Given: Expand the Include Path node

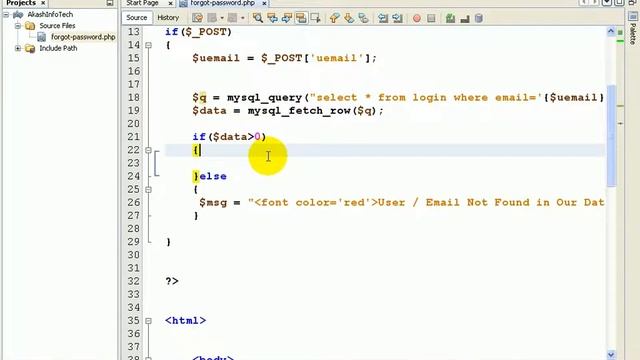Looking at the screenshot, I should [x=18, y=48].
